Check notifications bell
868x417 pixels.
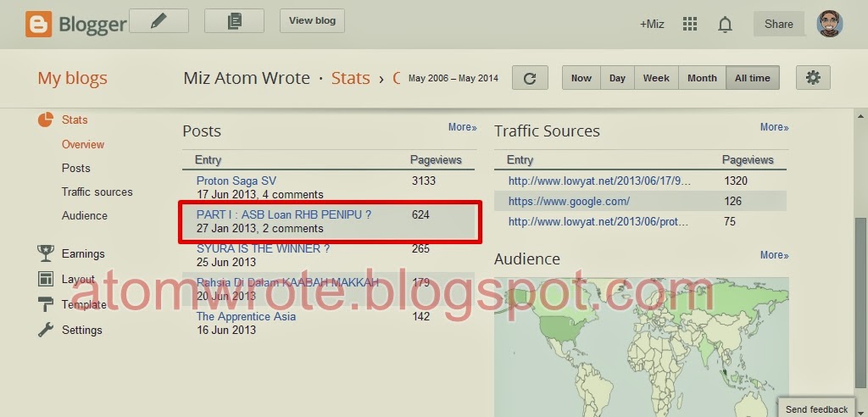[x=725, y=25]
